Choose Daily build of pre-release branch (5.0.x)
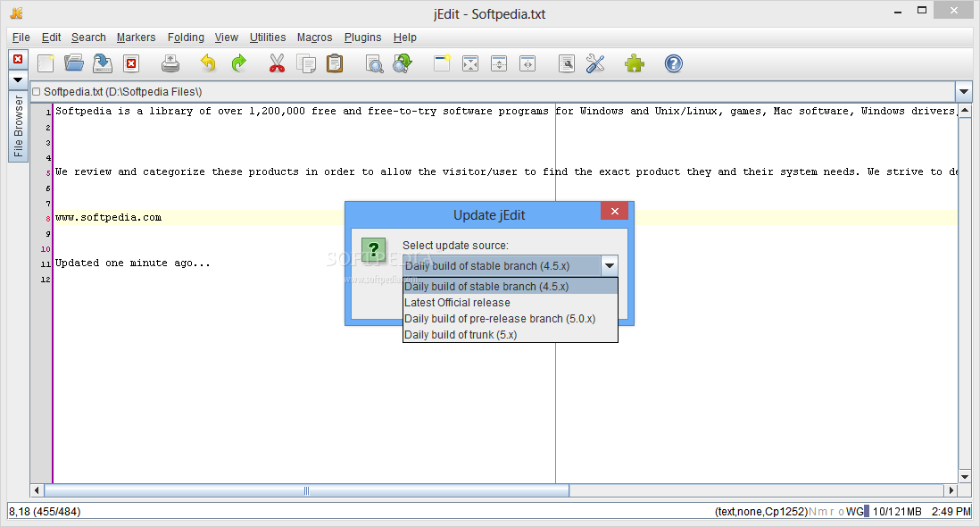The width and height of the screenshot is (980, 527). tap(510, 319)
